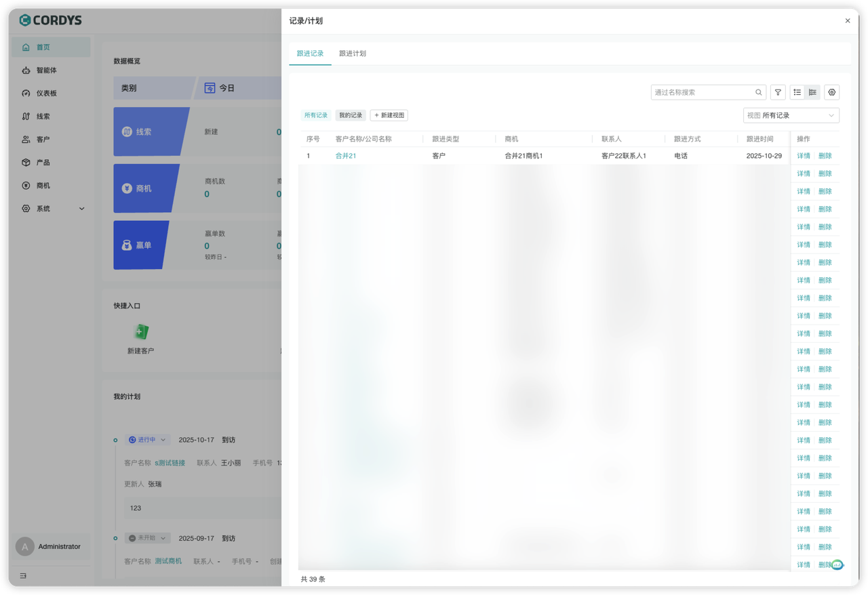The height and width of the screenshot is (595, 868).
Task: Switch to list view layout icon
Action: point(797,92)
